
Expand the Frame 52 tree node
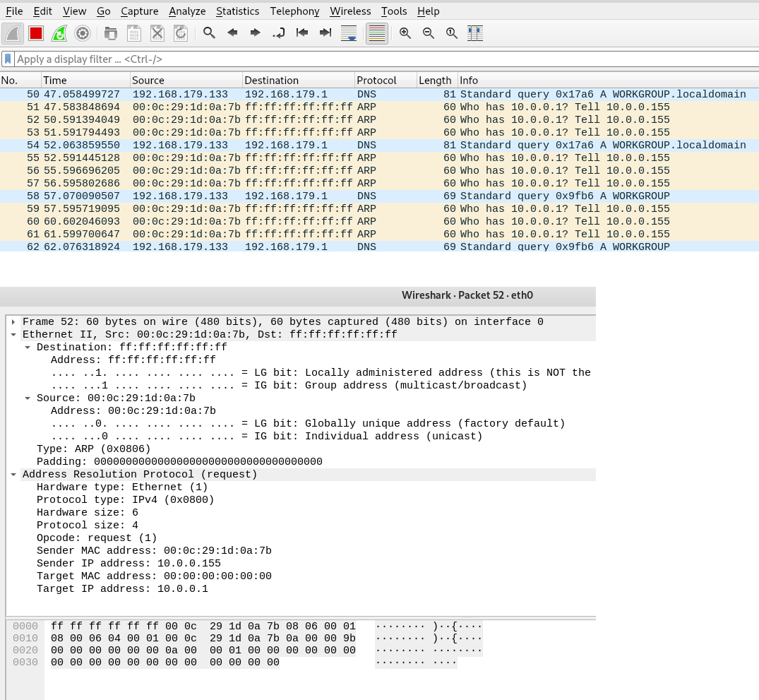[13, 322]
